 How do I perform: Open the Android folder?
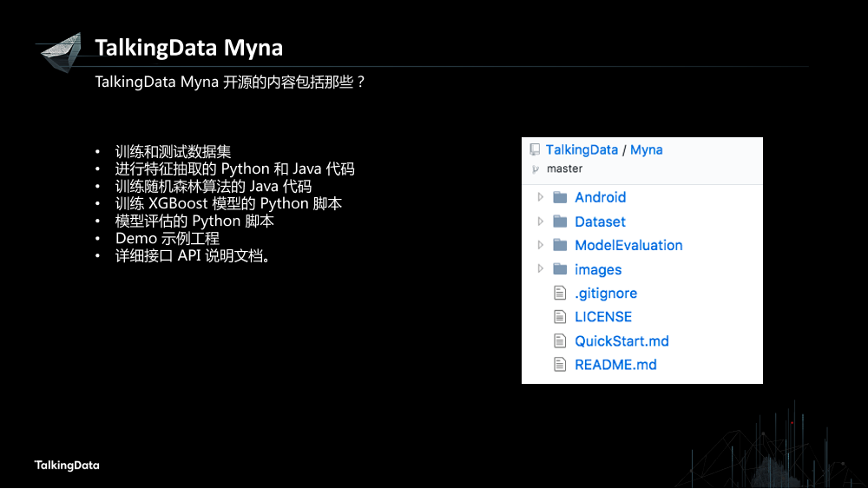click(600, 197)
